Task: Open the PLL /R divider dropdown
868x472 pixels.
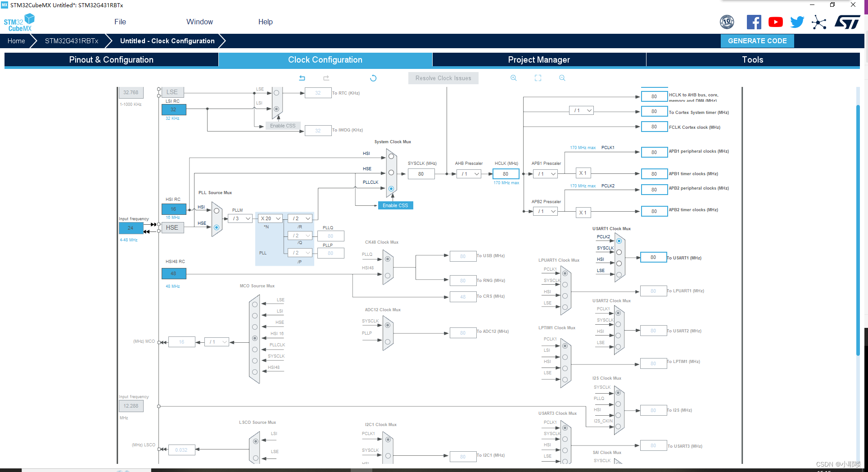Action: [300, 218]
